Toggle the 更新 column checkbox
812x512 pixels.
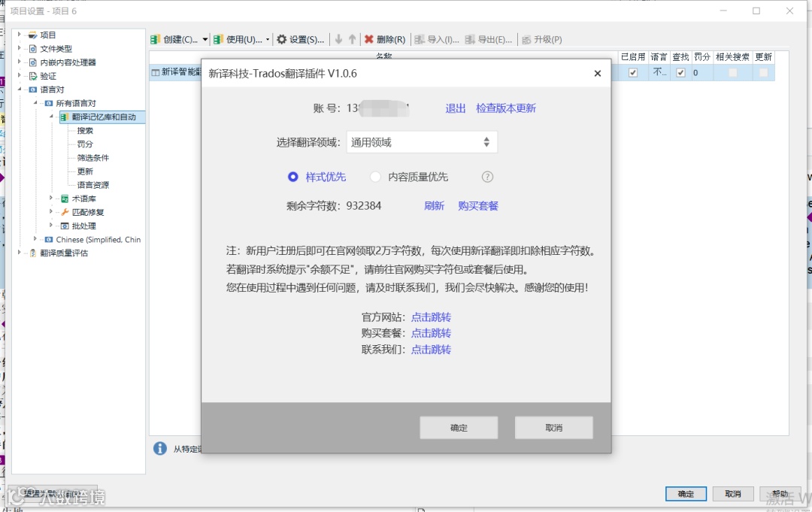[763, 73]
